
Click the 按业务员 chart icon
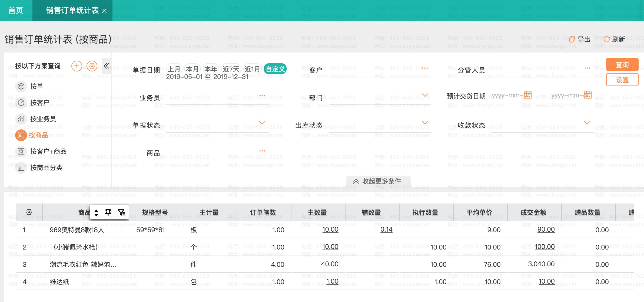coord(21,119)
